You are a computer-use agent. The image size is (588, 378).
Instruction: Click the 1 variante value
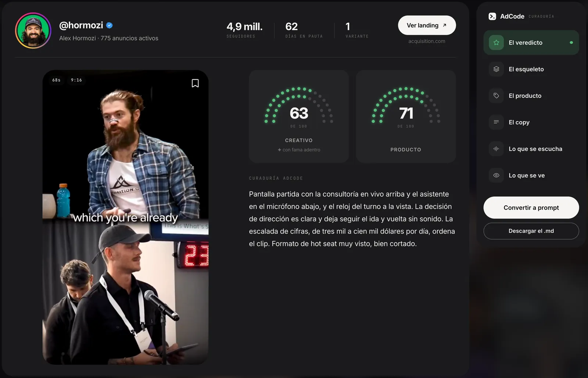click(x=348, y=26)
